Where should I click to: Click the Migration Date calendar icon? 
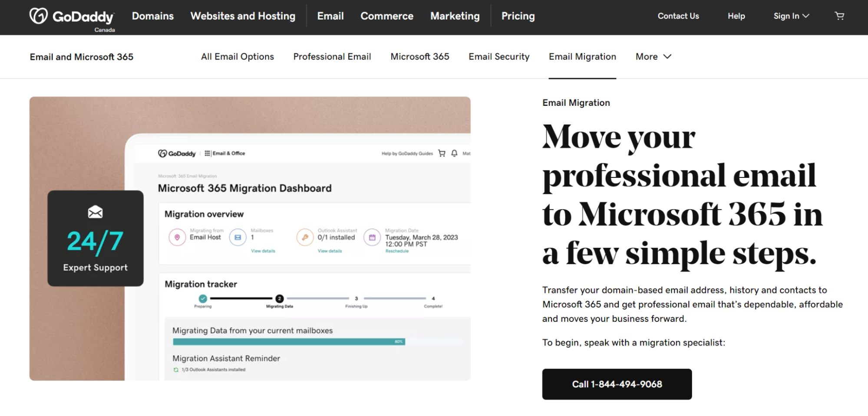click(x=372, y=237)
